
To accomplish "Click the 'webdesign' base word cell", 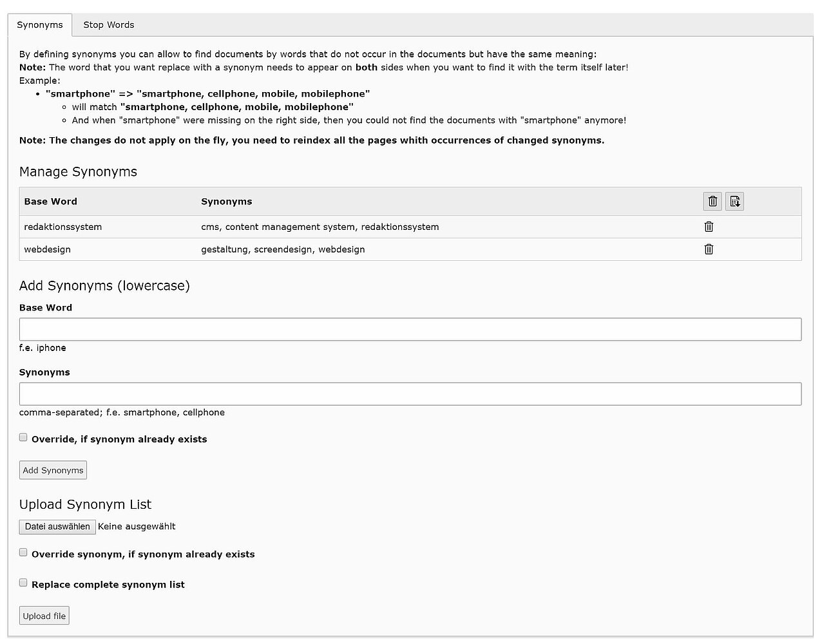I will [x=48, y=249].
